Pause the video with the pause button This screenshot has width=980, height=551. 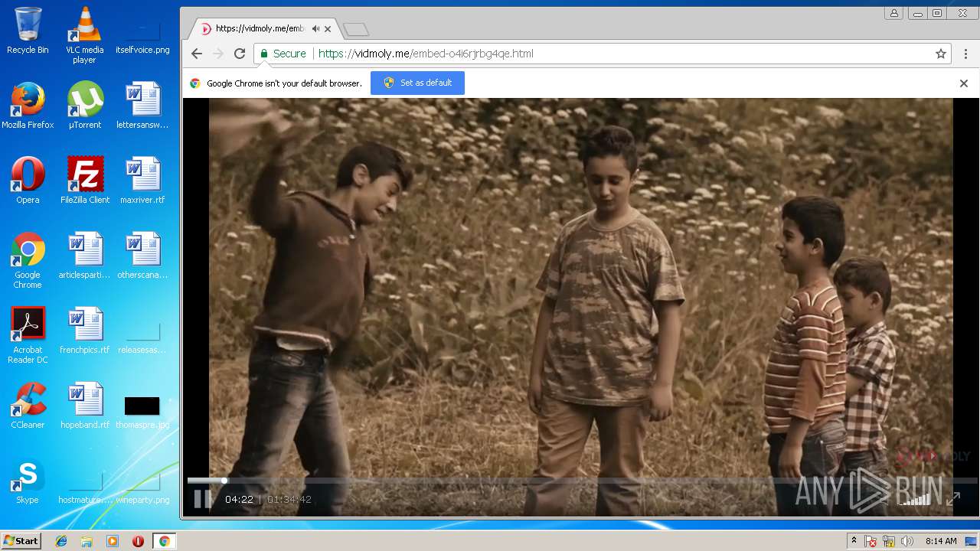coord(202,499)
